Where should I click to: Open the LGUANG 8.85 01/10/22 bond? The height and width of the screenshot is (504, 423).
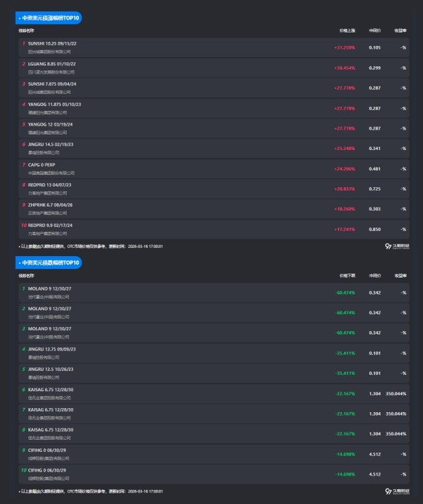point(52,64)
